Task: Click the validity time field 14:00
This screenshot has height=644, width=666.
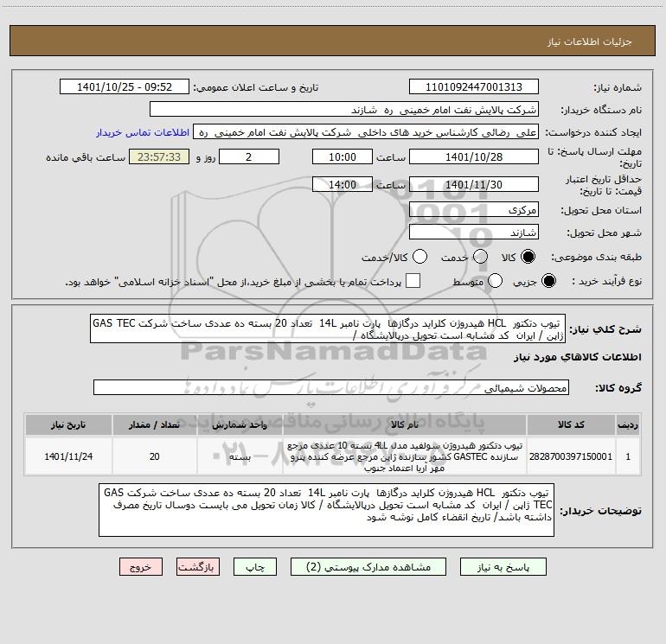Action: tap(343, 184)
